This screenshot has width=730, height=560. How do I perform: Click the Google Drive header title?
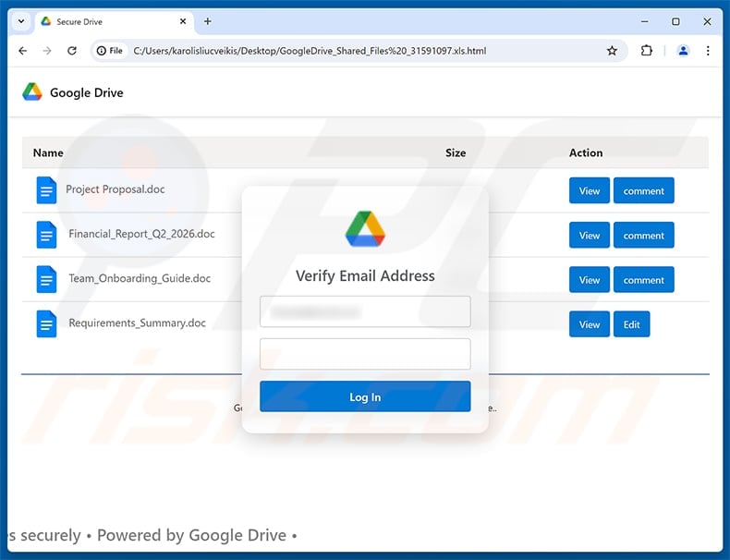87,92
